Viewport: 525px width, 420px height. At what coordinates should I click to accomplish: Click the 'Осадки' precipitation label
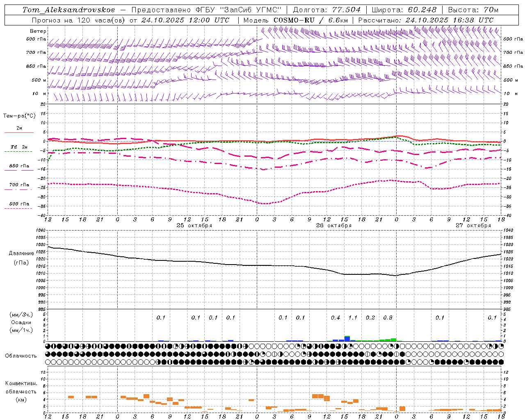point(21,322)
